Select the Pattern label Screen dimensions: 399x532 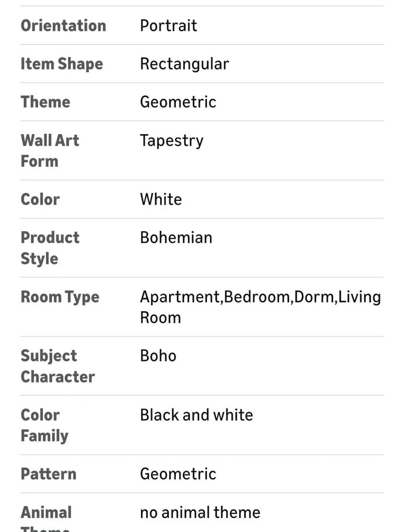pos(48,474)
